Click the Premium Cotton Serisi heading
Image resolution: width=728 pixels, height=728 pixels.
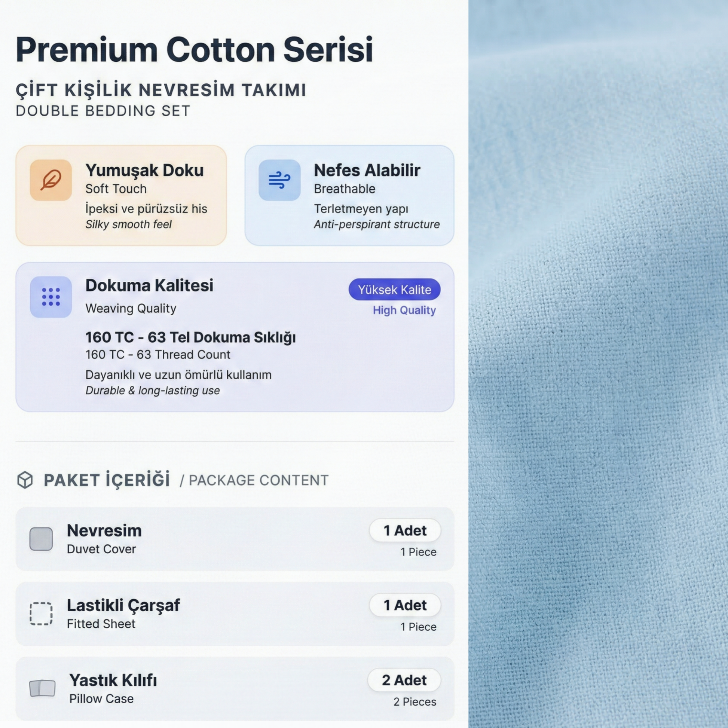tap(194, 49)
